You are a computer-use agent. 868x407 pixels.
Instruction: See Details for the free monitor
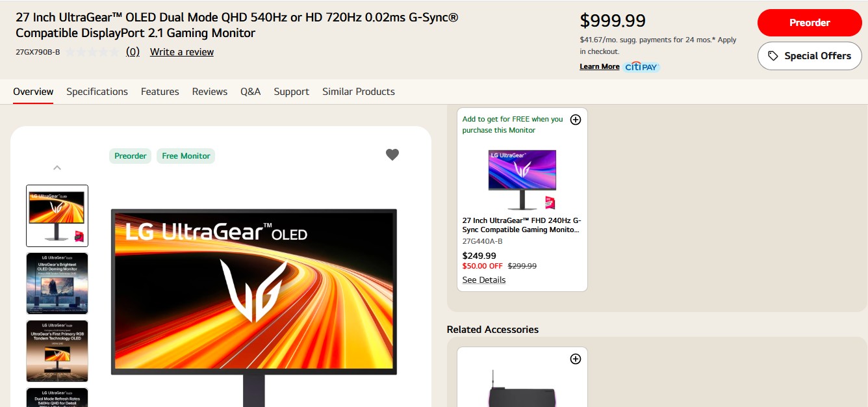click(x=484, y=280)
